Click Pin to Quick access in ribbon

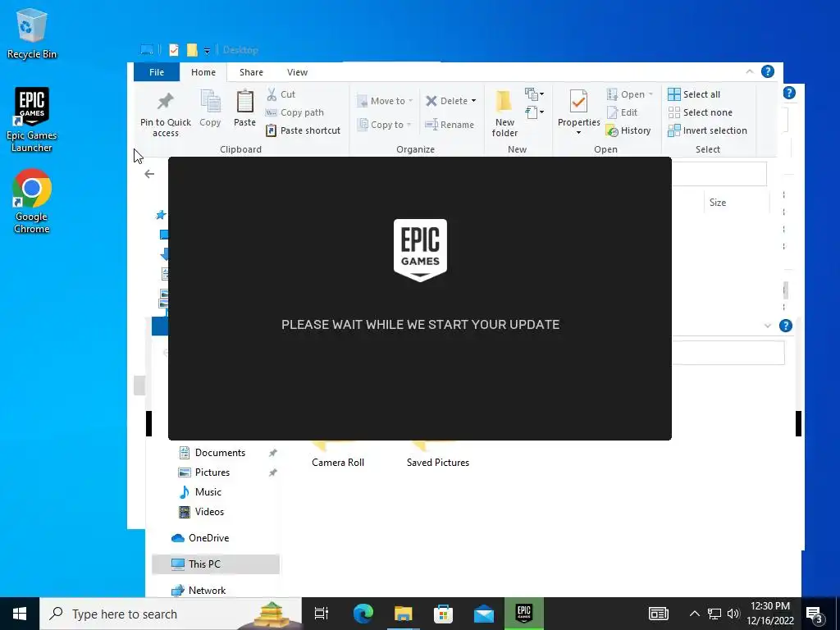click(x=166, y=115)
